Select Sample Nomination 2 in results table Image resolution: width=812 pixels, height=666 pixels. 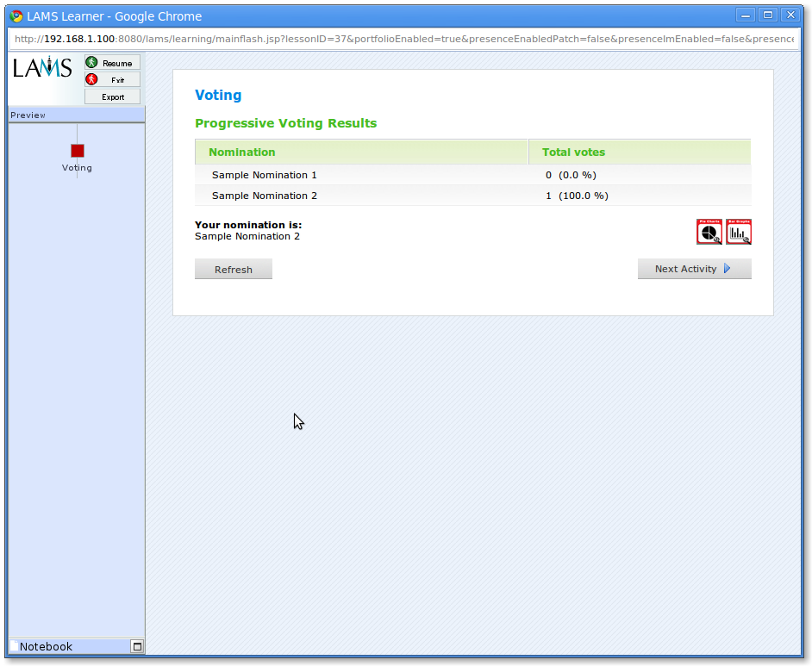265,196
